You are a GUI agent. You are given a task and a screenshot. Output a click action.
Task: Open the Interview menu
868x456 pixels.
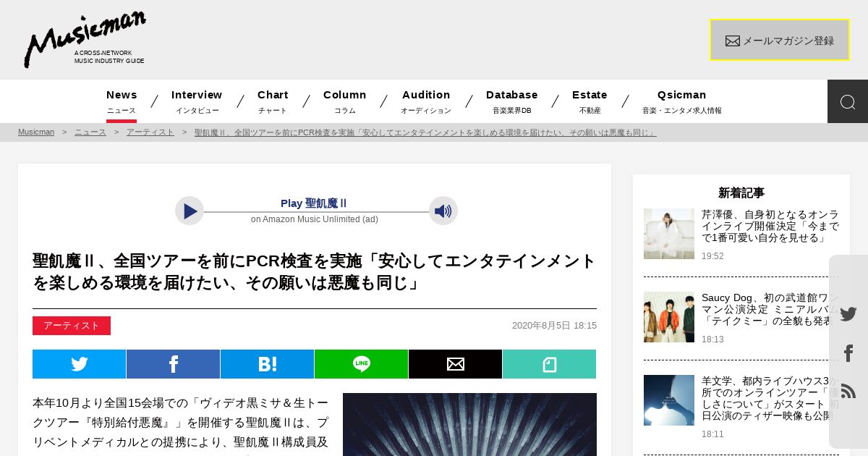[x=197, y=101]
